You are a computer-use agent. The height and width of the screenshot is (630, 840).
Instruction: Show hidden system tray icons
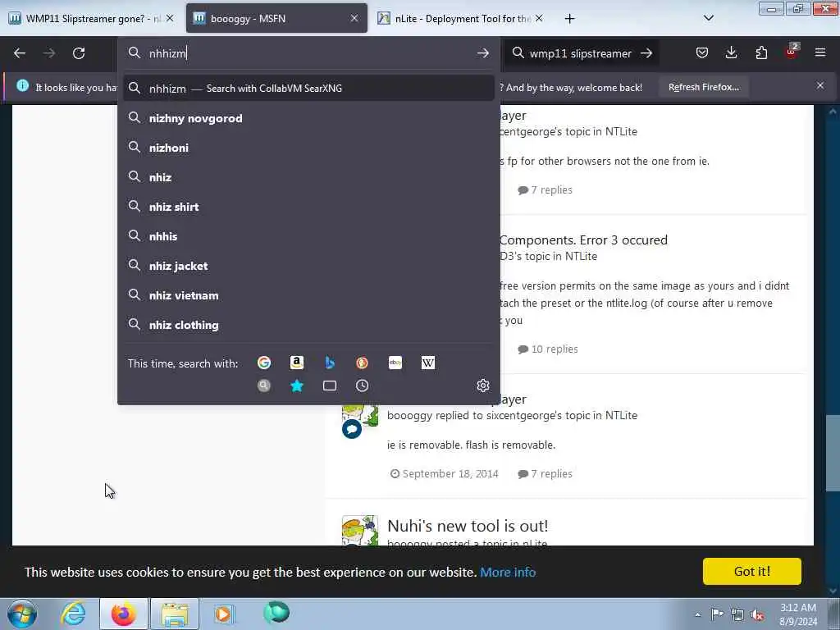point(697,614)
